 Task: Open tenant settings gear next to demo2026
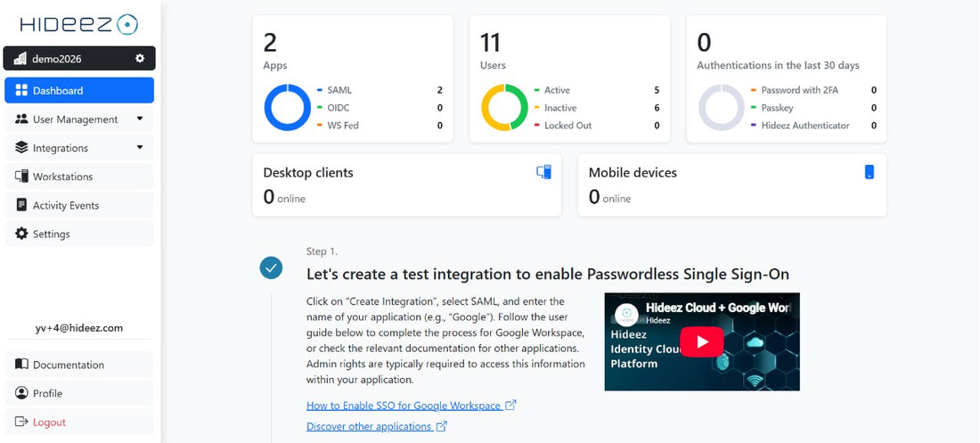[140, 59]
